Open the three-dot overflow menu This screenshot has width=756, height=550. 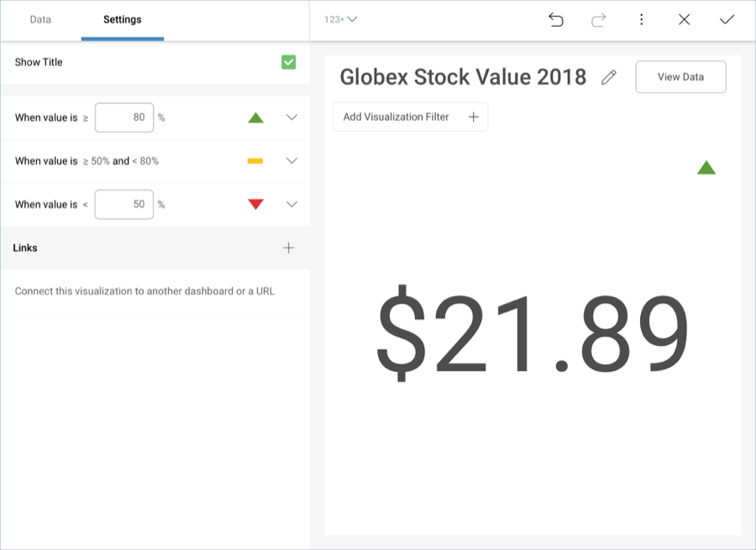[642, 19]
